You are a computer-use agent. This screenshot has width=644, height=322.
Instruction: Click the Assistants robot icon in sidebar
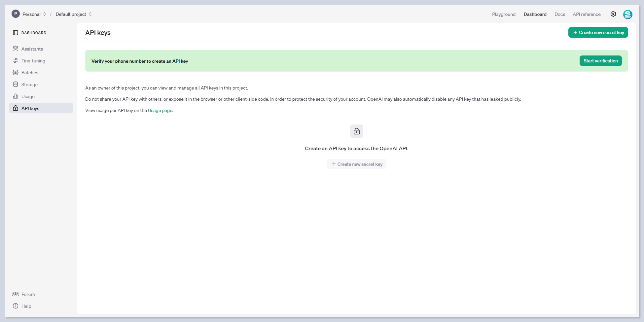(x=16, y=49)
